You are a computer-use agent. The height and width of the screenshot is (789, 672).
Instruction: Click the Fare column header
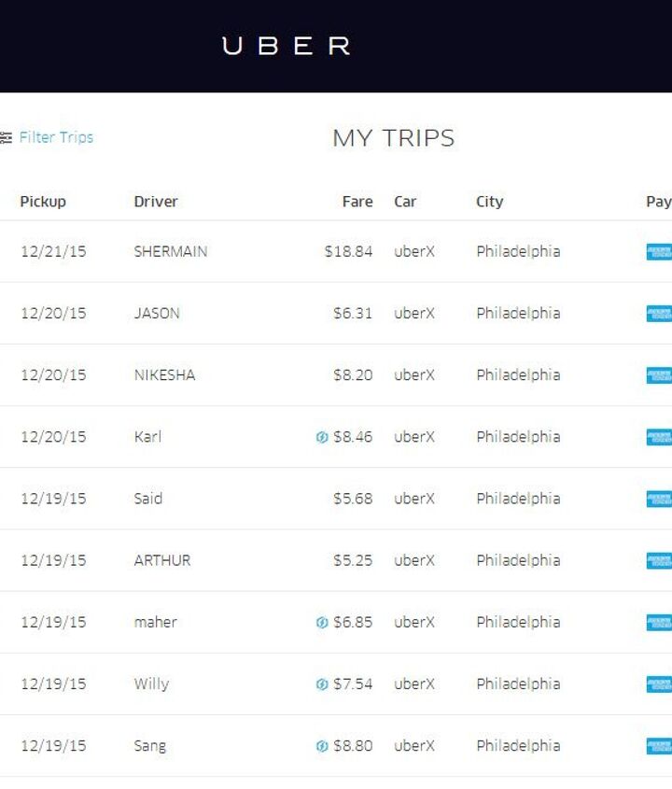click(357, 202)
